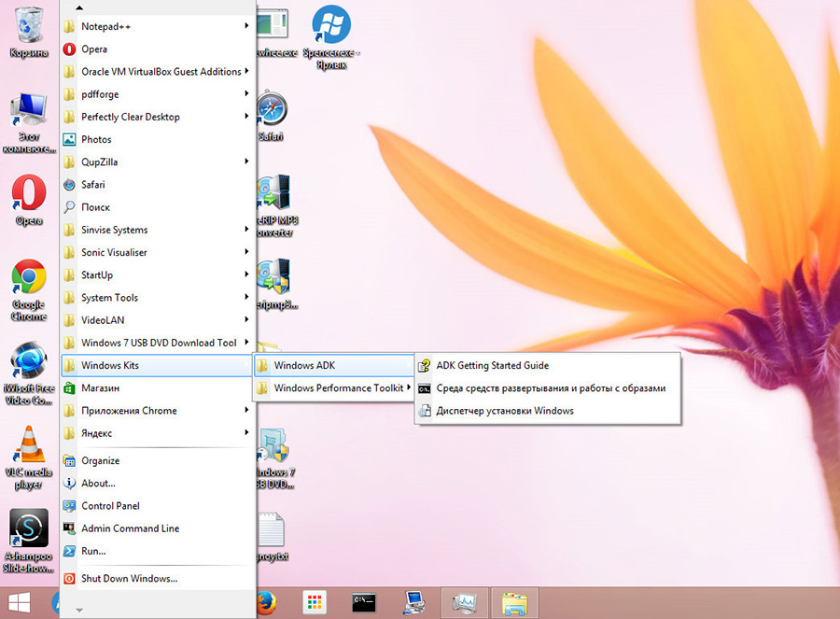Click the Organize folder icon
The height and width of the screenshot is (619, 840).
[69, 460]
